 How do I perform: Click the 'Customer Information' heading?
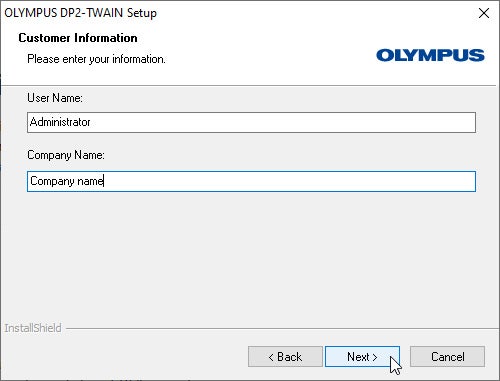pyautogui.click(x=78, y=38)
